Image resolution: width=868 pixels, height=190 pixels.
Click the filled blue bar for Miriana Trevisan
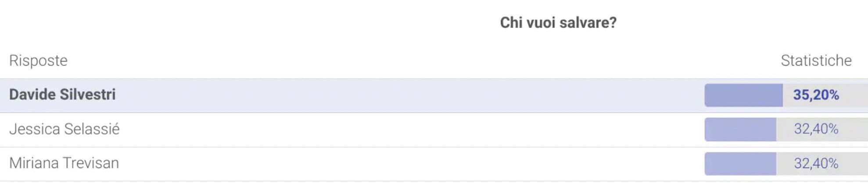pos(740,164)
